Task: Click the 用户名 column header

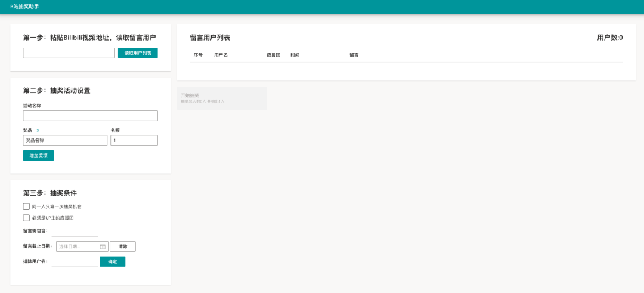Action: point(221,55)
